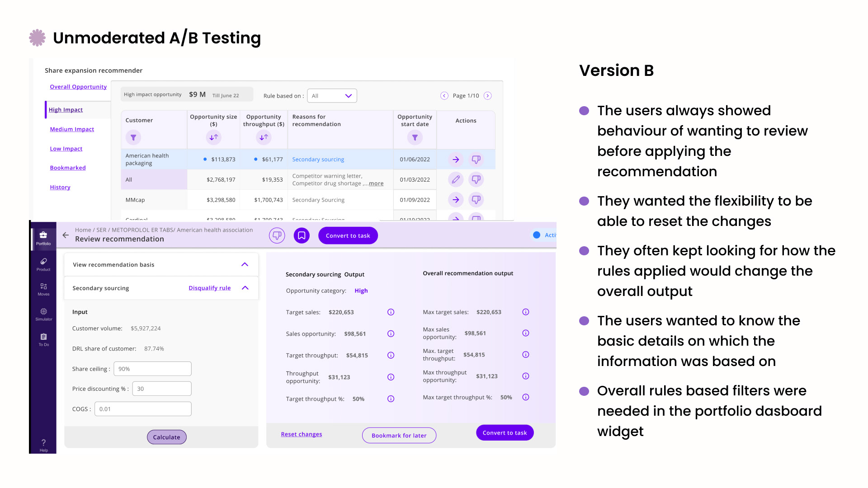Viewport: 868px width, 488px height.
Task: Open the Rule based on dropdown
Action: 332,96
